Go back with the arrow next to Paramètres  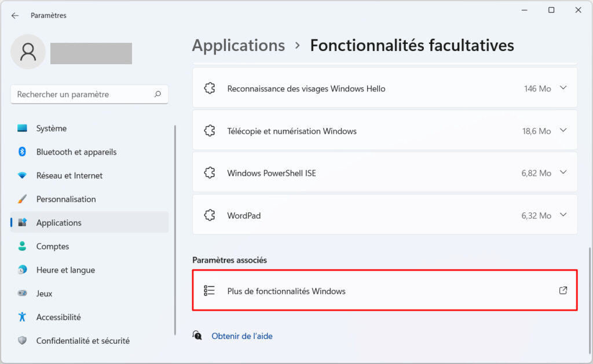pyautogui.click(x=14, y=16)
